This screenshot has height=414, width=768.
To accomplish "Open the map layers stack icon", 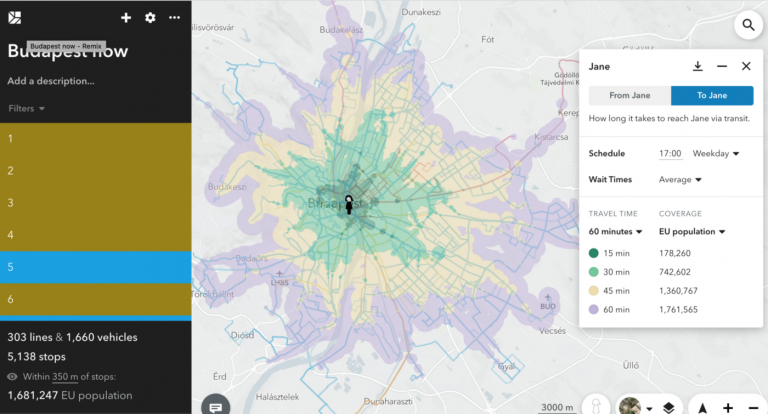I will (x=668, y=408).
